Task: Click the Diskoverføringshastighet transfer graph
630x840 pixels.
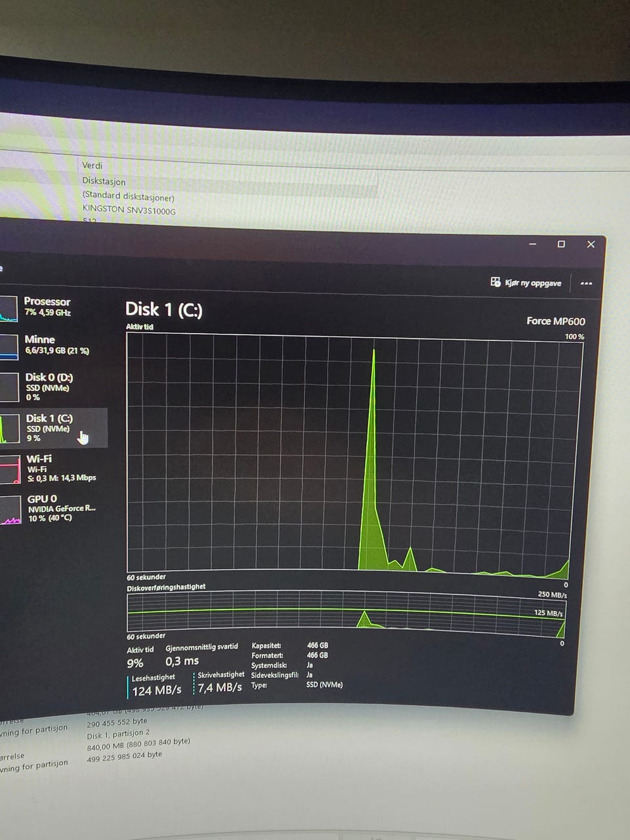Action: (346, 614)
